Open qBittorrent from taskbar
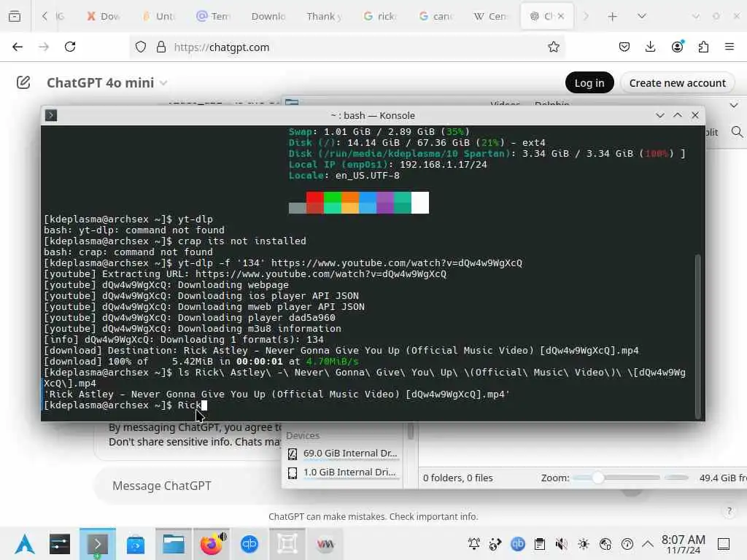The height and width of the screenshot is (560, 747). click(249, 544)
